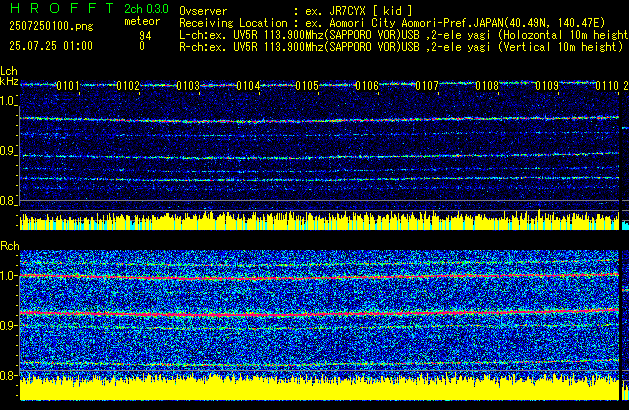Image resolution: width=629 pixels, height=410 pixels.
Task: Click the 0.9 frequency label on Rch axis
Action: 7,325
